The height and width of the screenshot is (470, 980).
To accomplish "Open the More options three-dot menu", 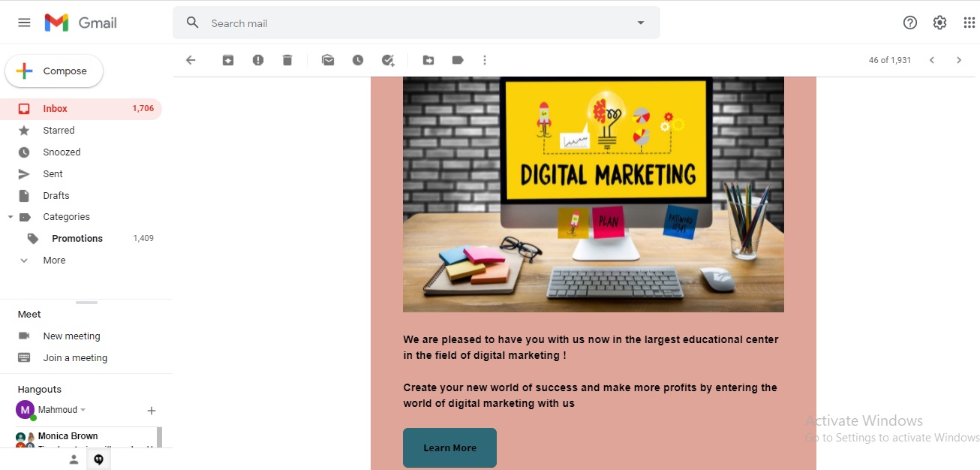I will [485, 60].
